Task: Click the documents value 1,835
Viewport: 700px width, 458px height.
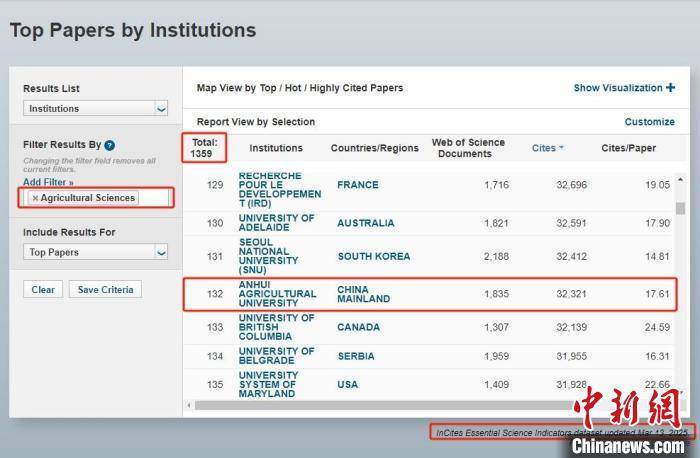Action: pyautogui.click(x=496, y=294)
